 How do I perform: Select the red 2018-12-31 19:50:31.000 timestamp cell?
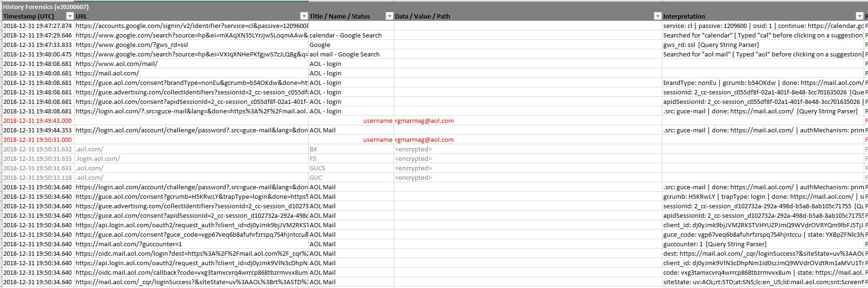point(38,139)
